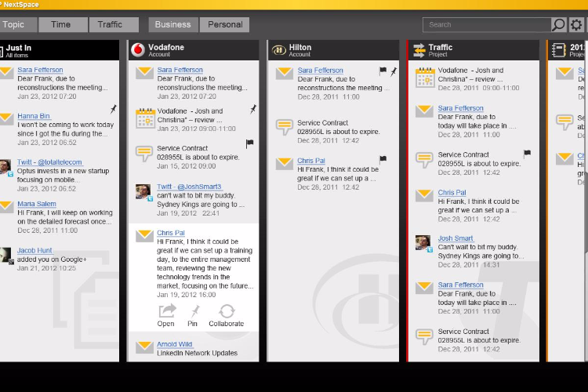This screenshot has width=588, height=392.
Task: Open Jacob Hunt link
Action: pyautogui.click(x=34, y=250)
